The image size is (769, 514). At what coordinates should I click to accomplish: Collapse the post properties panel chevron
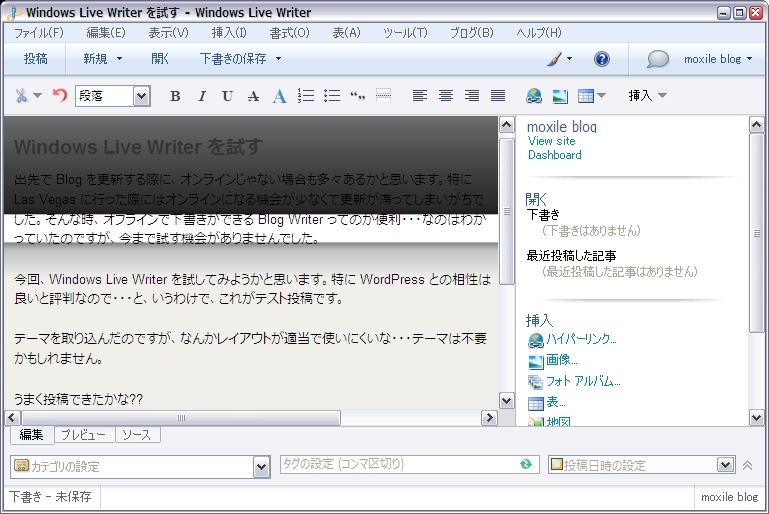(747, 465)
